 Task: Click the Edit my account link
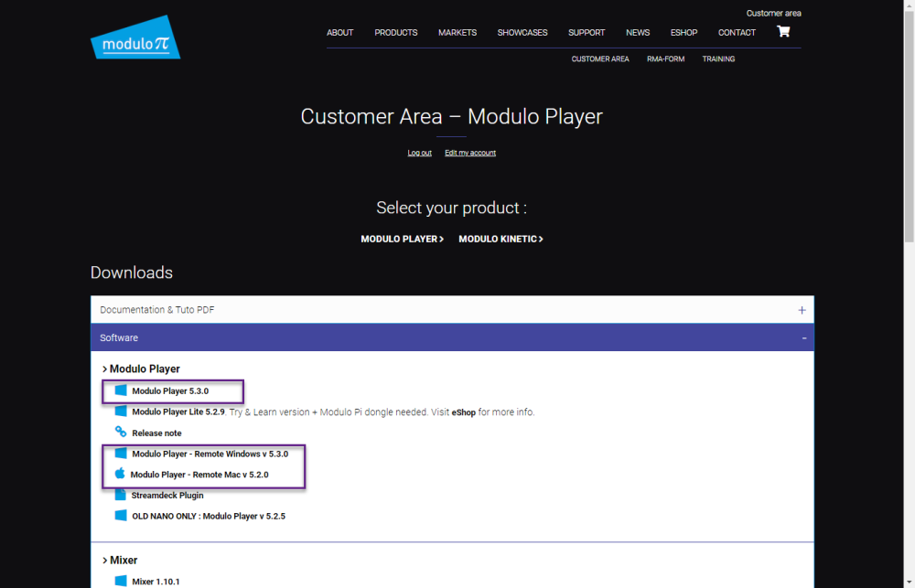tap(470, 153)
